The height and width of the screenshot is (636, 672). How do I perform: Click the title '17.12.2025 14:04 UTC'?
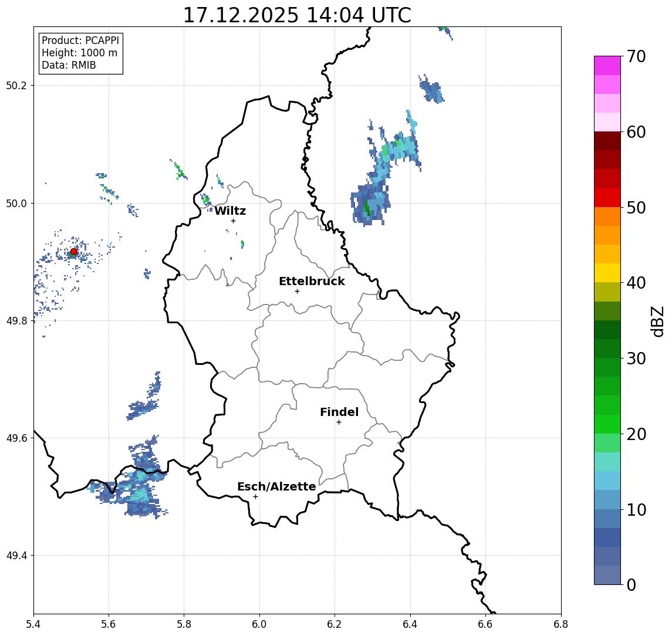[x=297, y=15]
